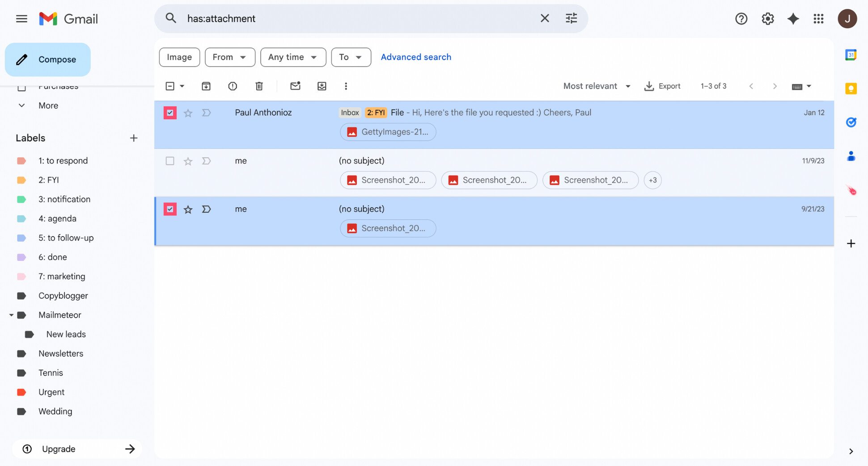Open the three-dot More actions menu
Screen dimensions: 868x466
pos(346,86)
